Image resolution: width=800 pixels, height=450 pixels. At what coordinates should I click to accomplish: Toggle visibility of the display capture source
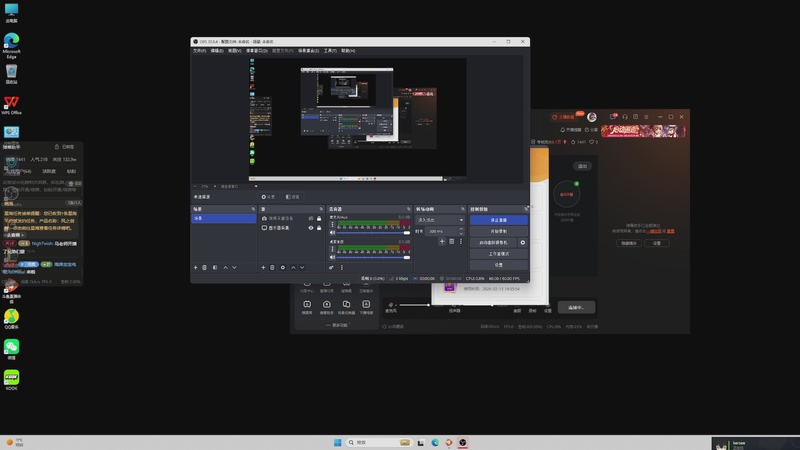[310, 228]
